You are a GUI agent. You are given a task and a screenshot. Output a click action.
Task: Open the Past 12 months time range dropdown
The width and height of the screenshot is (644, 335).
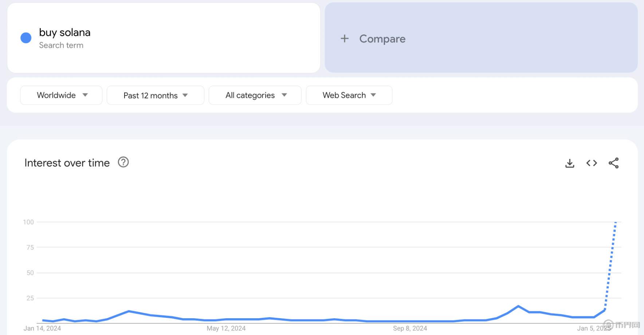(155, 96)
